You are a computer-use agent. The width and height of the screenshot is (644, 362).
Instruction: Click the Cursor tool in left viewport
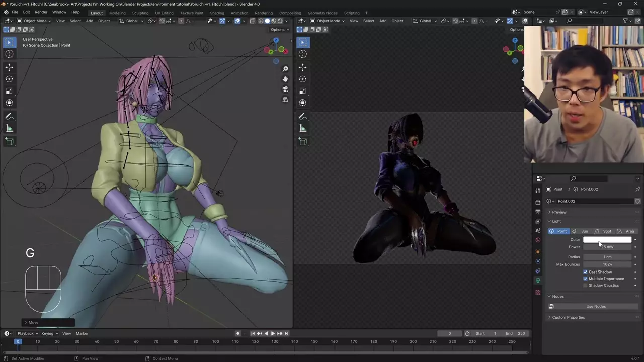[9, 54]
